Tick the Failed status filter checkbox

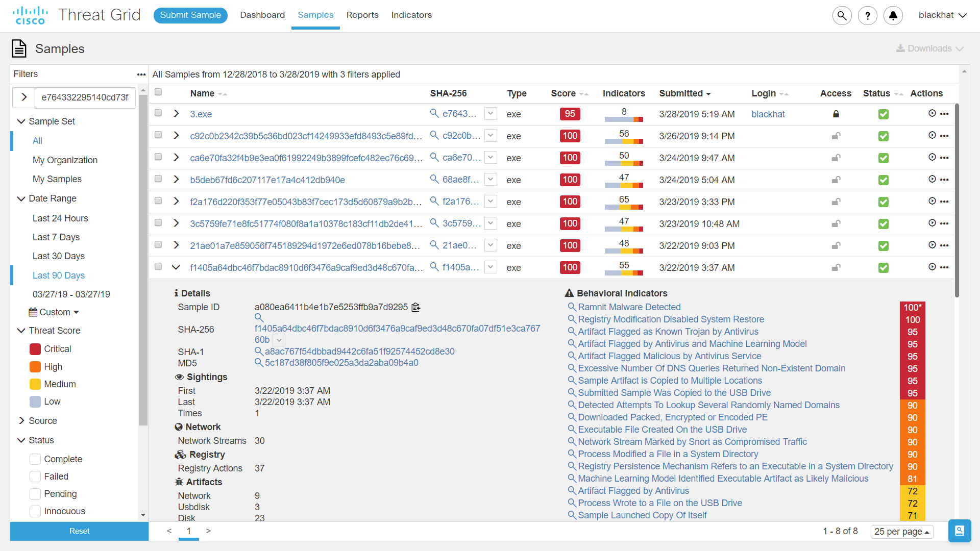pyautogui.click(x=35, y=477)
